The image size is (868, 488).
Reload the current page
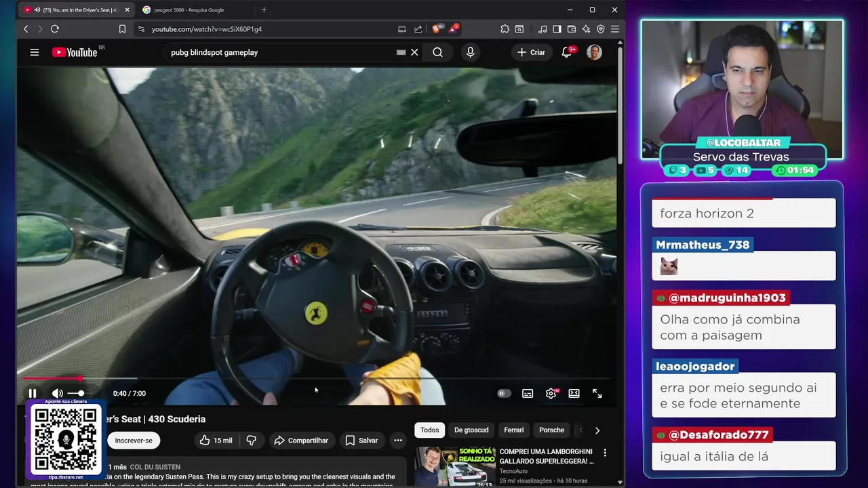coord(55,29)
